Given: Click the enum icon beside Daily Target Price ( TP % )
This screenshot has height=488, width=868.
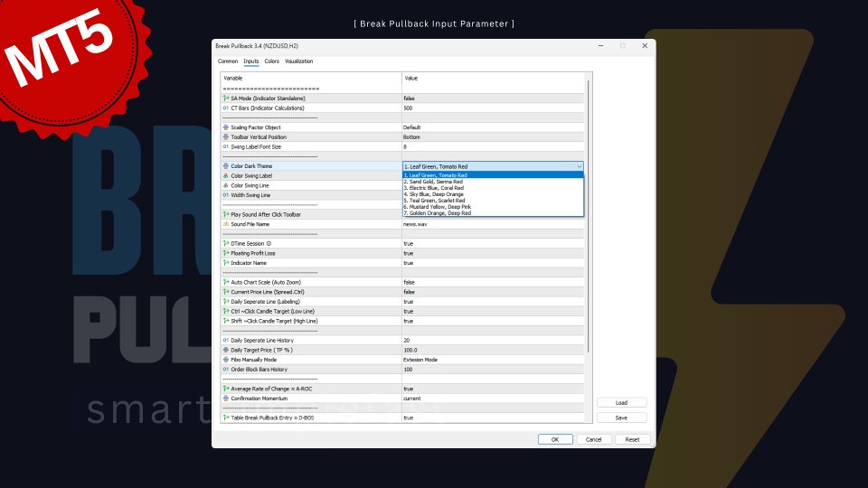Looking at the screenshot, I should point(226,350).
